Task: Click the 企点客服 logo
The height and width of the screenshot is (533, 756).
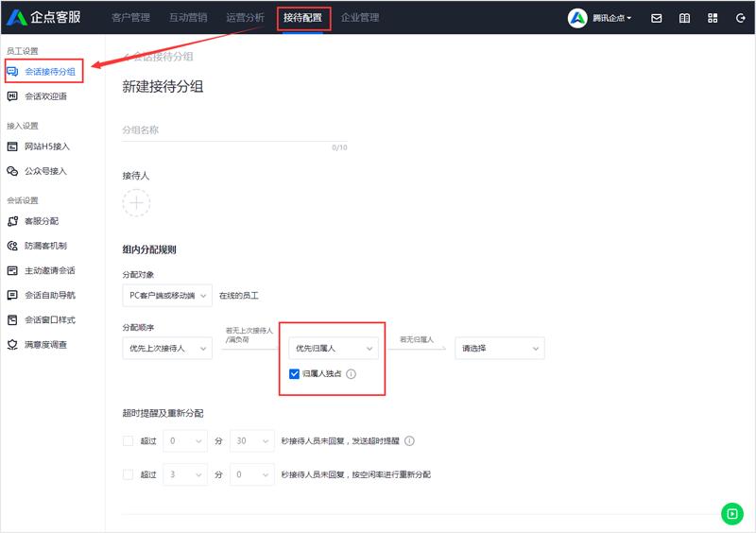Action: [43, 17]
